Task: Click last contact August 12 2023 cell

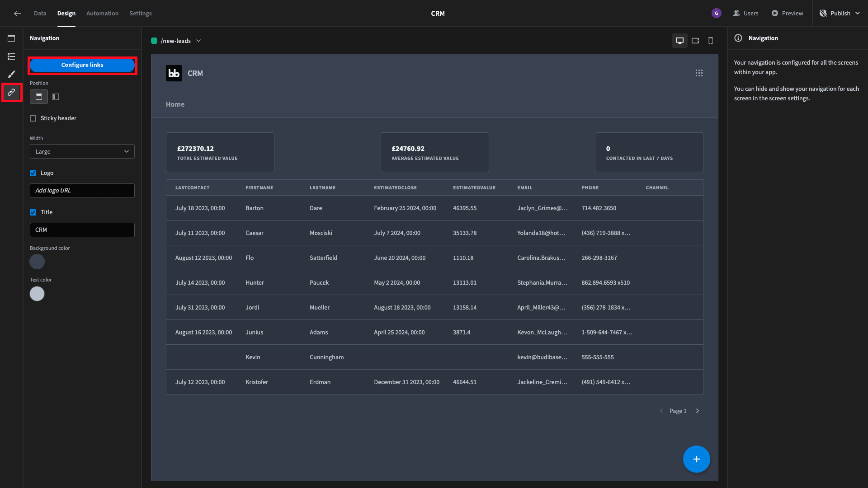Action: tap(203, 258)
